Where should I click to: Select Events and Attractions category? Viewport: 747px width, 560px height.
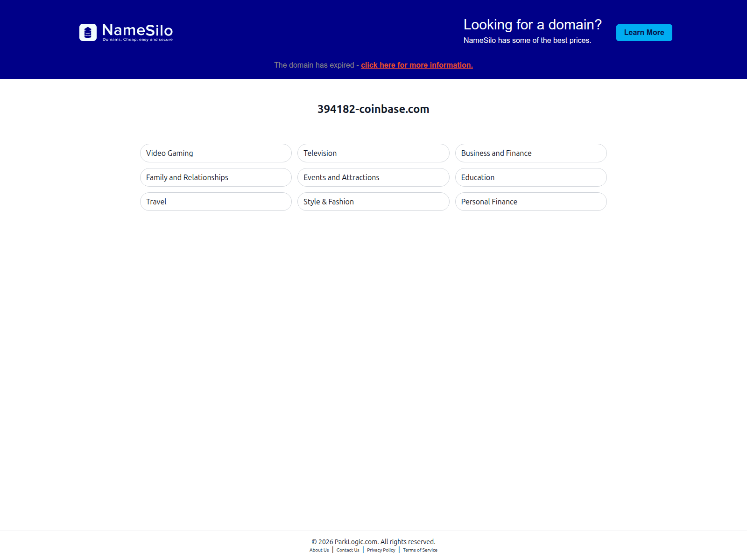[373, 177]
